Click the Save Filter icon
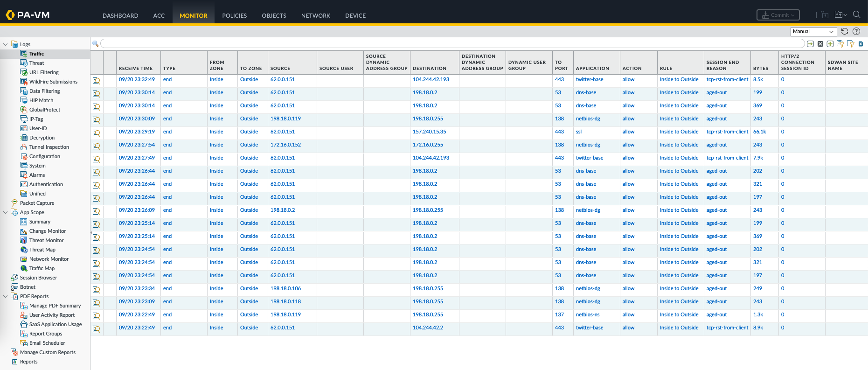 pos(840,44)
